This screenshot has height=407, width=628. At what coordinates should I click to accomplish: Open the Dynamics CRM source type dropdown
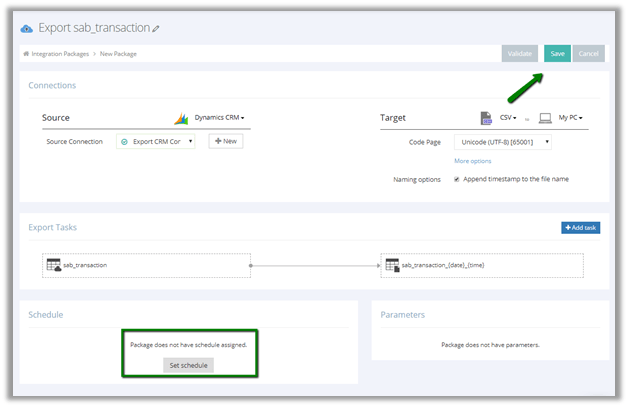[220, 118]
